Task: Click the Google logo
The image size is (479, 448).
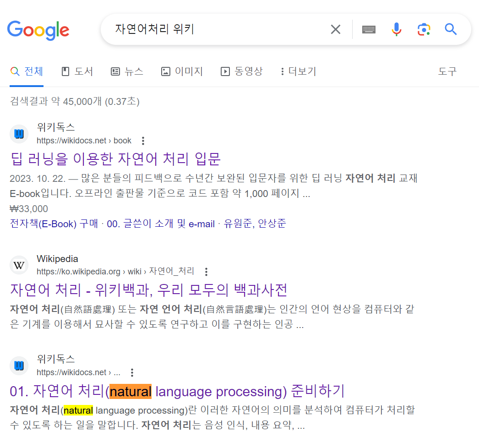Action: pos(38,30)
